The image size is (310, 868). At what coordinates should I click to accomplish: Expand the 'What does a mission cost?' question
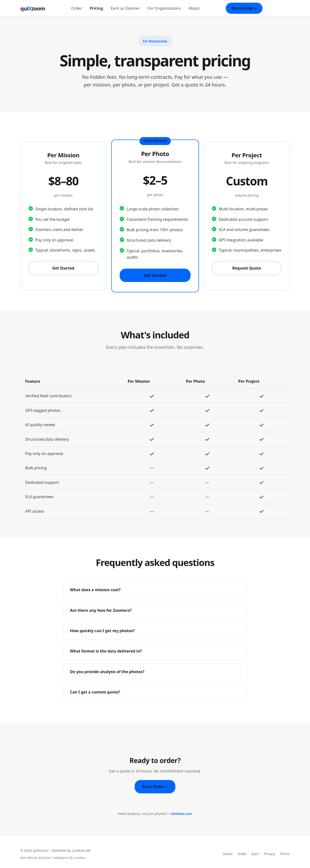(155, 590)
